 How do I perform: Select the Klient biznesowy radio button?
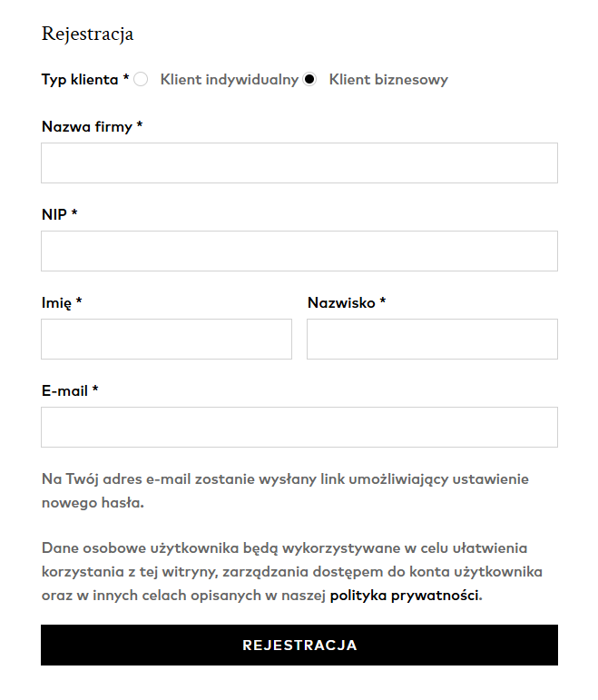coord(309,79)
